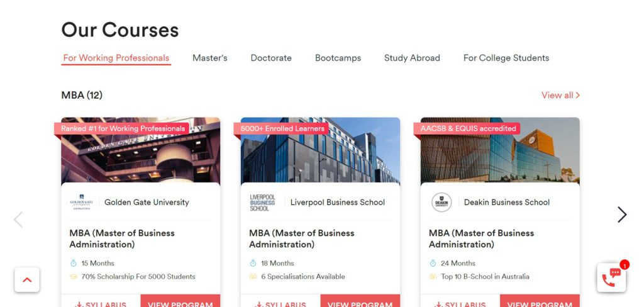The image size is (644, 307).
Task: Open the For College Students tab
Action: click(x=506, y=58)
